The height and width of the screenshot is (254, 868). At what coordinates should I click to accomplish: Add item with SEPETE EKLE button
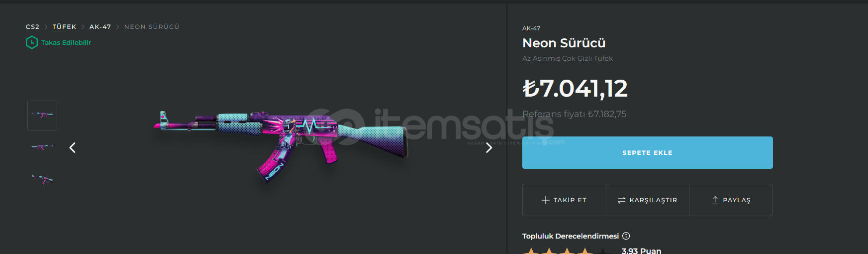[647, 152]
